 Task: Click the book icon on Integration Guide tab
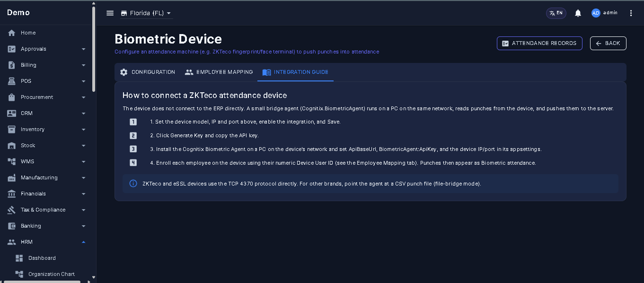(x=266, y=72)
